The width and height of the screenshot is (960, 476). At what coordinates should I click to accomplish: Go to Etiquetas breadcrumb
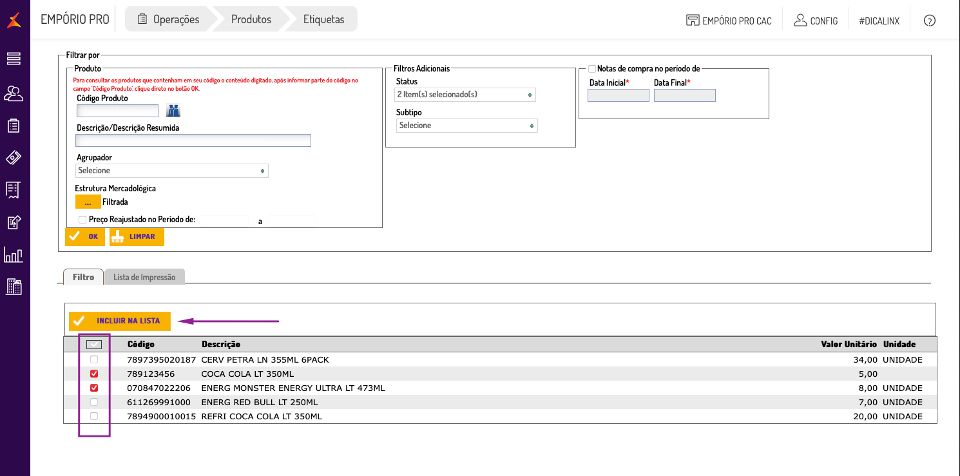(324, 19)
